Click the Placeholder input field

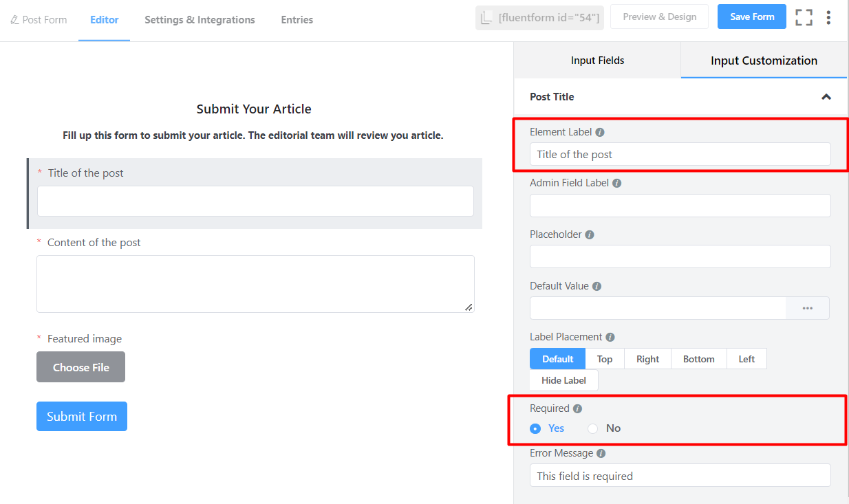click(x=680, y=256)
